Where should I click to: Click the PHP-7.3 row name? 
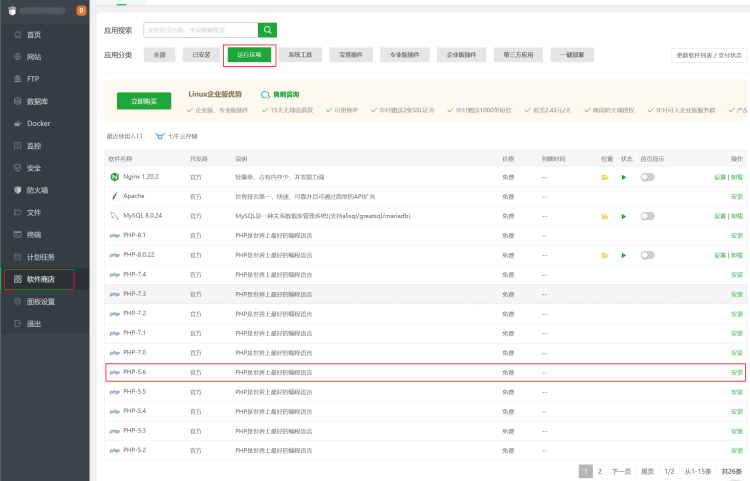[x=134, y=294]
